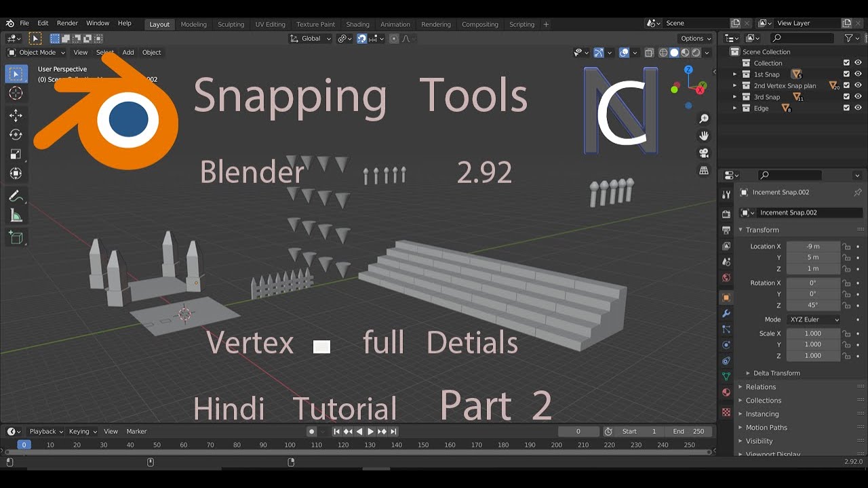
Task: Open the File menu
Action: 24,23
